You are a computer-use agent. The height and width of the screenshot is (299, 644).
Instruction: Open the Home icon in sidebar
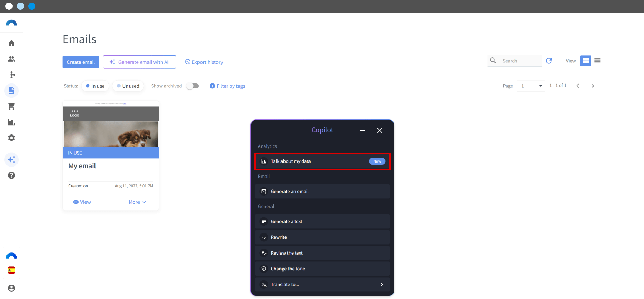tap(11, 43)
